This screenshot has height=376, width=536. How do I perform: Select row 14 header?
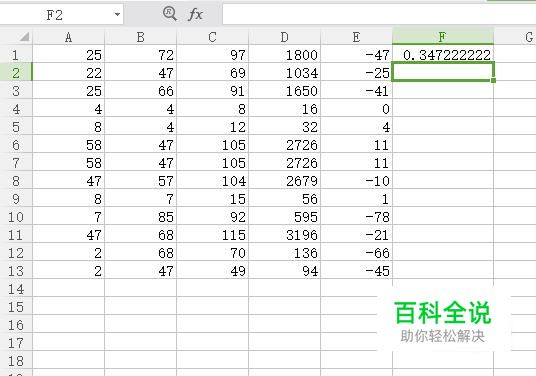pyautogui.click(x=16, y=289)
